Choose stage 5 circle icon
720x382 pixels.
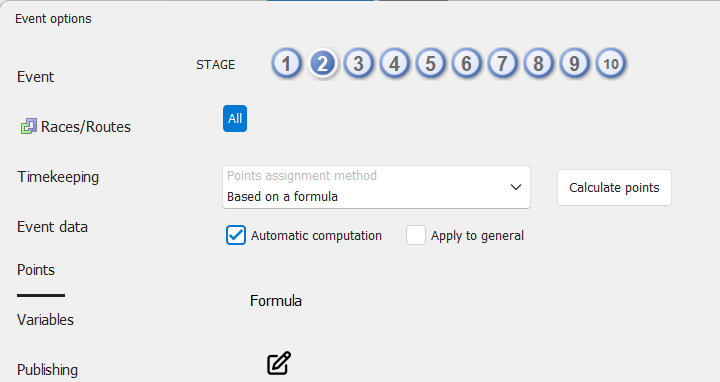(430, 63)
